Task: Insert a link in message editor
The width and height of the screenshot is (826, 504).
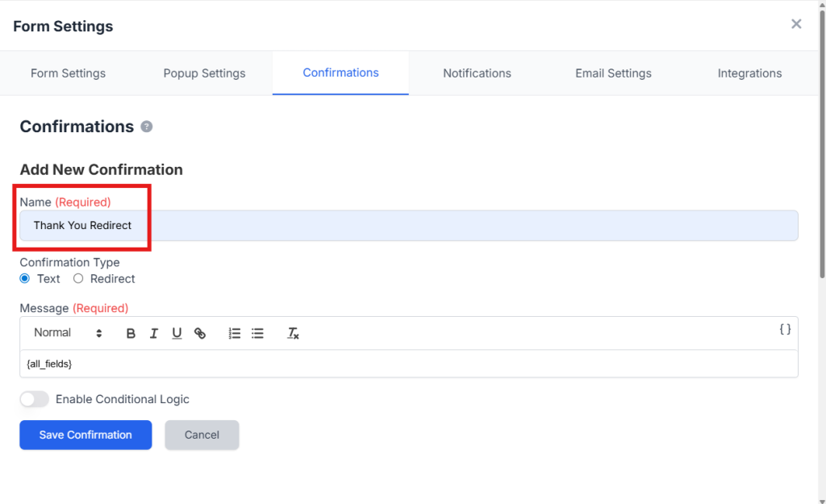Action: [x=200, y=333]
